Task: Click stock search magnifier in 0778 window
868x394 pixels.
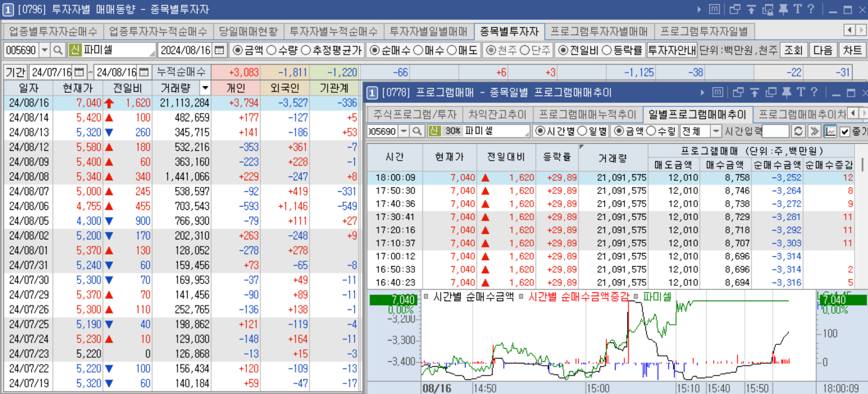Action: pos(417,131)
